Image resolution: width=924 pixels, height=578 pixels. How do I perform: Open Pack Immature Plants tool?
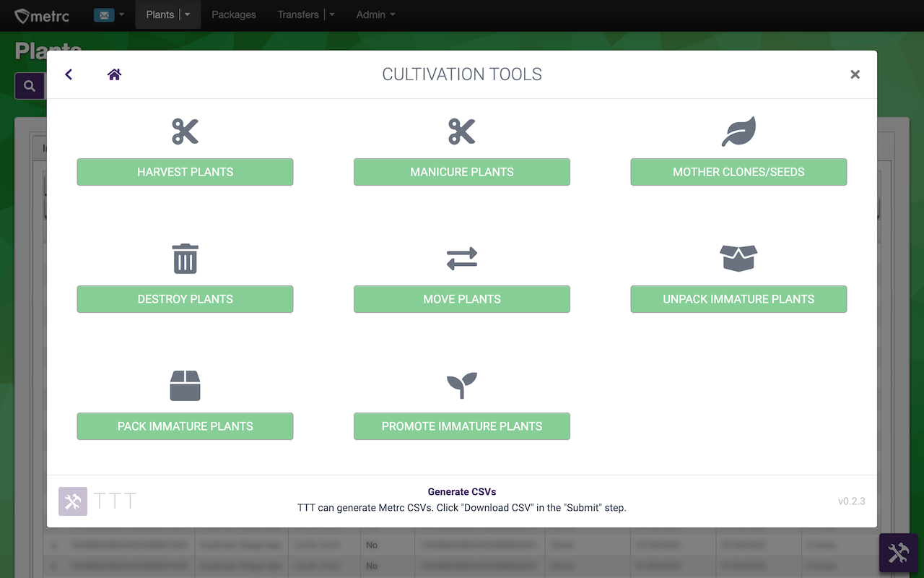(185, 426)
